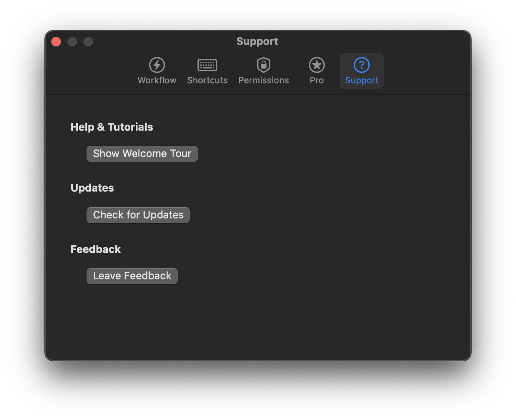516x420 pixels.
Task: Click the Workflow lightning bolt icon
Action: [x=157, y=65]
